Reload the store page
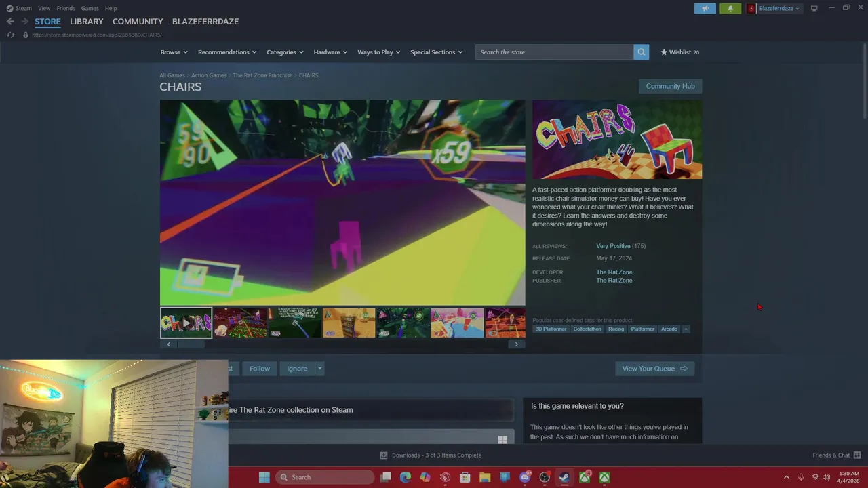 (10, 35)
